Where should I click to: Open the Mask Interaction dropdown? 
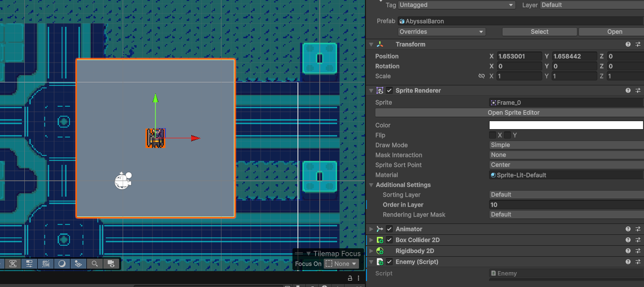pos(567,155)
